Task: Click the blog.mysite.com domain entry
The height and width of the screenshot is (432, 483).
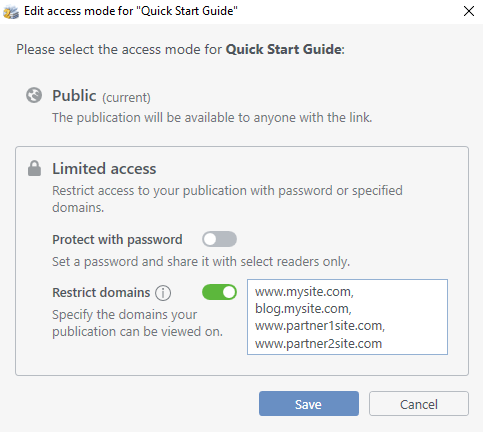Action: coord(303,309)
